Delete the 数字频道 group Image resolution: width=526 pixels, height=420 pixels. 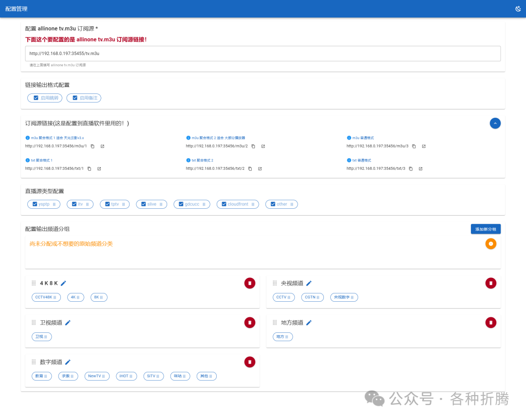click(x=249, y=362)
